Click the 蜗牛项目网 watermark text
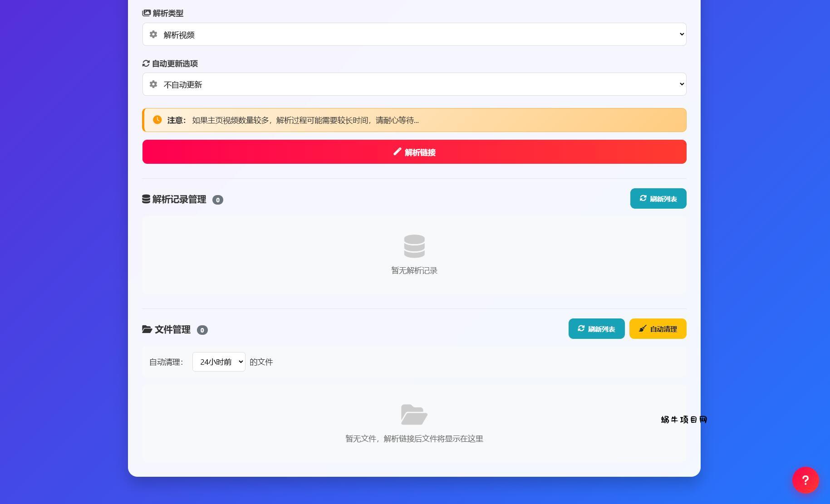Viewport: 830px width, 504px height. (684, 420)
